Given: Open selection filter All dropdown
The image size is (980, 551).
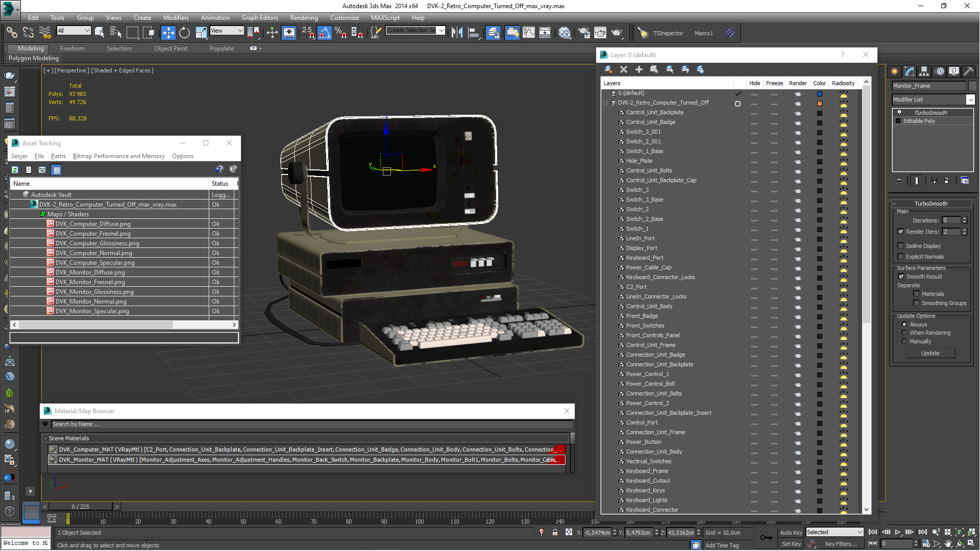Looking at the screenshot, I should pyautogui.click(x=73, y=31).
